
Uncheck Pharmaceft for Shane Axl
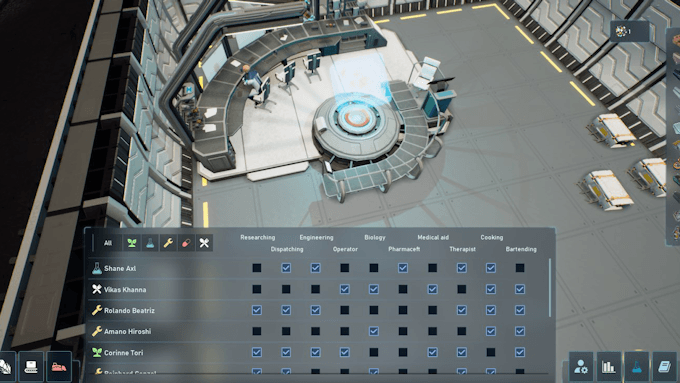click(x=403, y=268)
